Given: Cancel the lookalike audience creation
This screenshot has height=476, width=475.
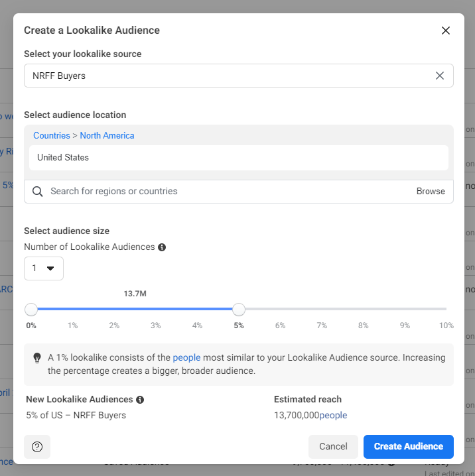Looking at the screenshot, I should click(x=333, y=447).
